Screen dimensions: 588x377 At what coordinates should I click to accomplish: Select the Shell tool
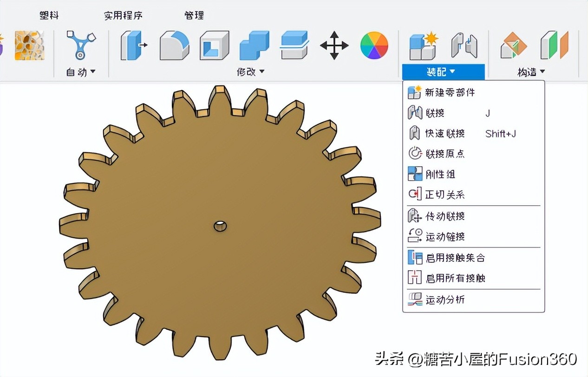214,45
